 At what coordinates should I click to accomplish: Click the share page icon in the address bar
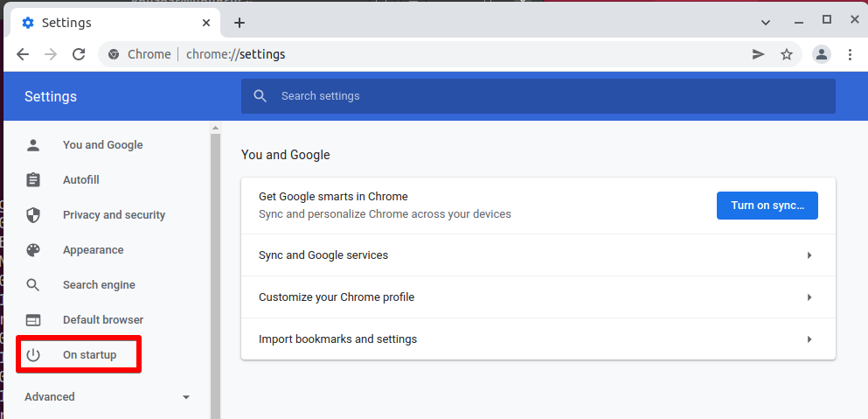point(759,54)
